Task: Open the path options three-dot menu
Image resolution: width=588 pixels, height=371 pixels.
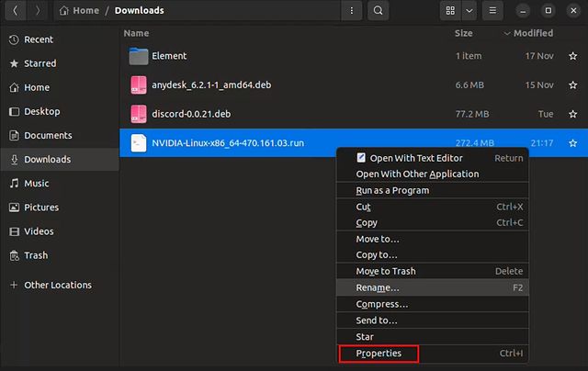Action: 352,10
